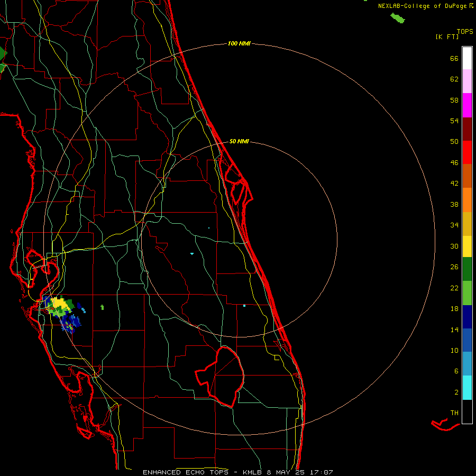The width and height of the screenshot is (476, 476).
Task: Click the legend label 'TH'
Action: point(454,413)
